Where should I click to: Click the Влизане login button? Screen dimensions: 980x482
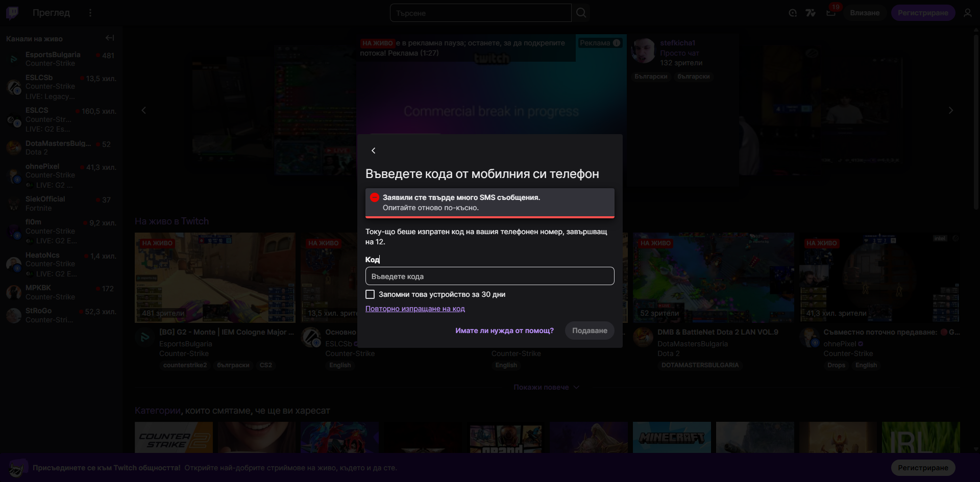pos(865,13)
